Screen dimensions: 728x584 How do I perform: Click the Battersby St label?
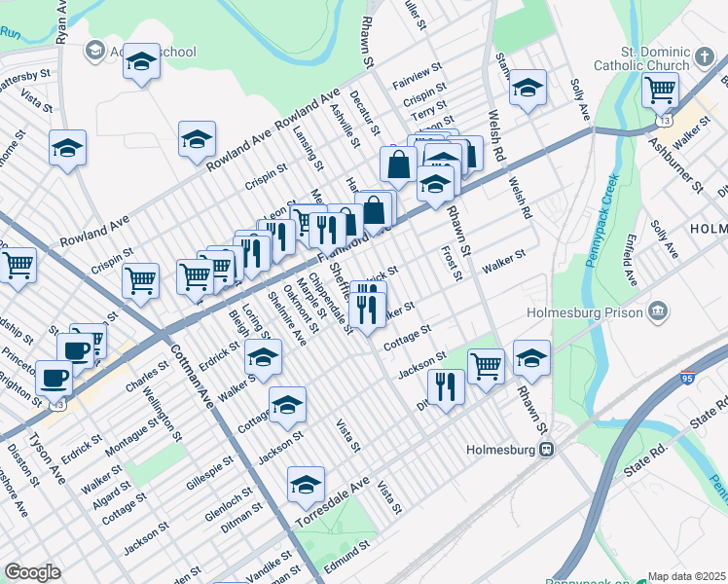tap(24, 80)
